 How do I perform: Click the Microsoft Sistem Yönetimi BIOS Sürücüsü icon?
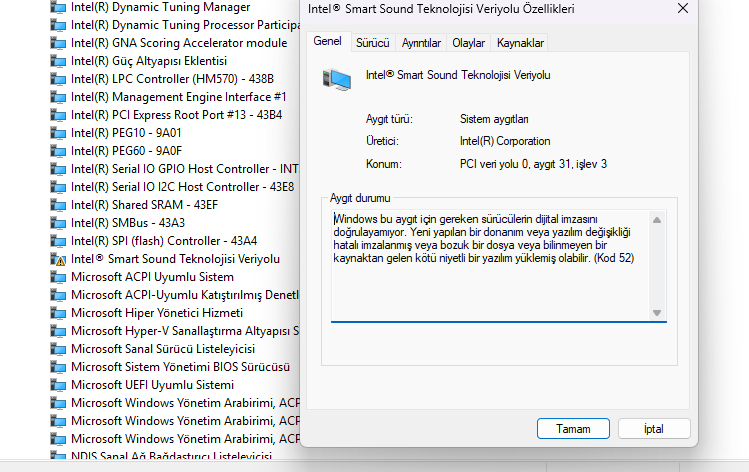pyautogui.click(x=58, y=367)
